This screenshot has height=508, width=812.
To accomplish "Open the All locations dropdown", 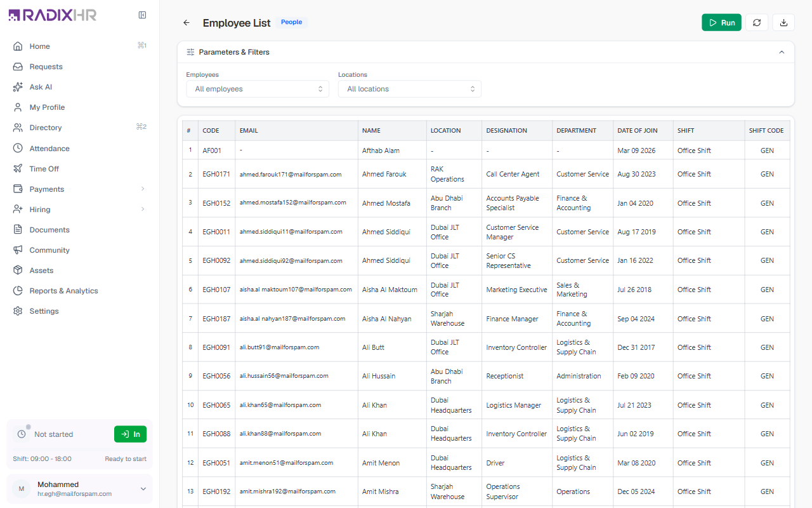I will tap(410, 89).
